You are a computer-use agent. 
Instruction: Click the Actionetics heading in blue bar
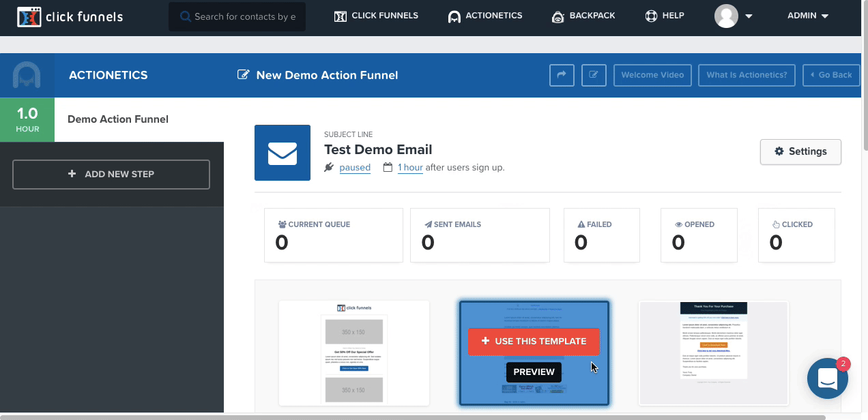click(x=108, y=75)
